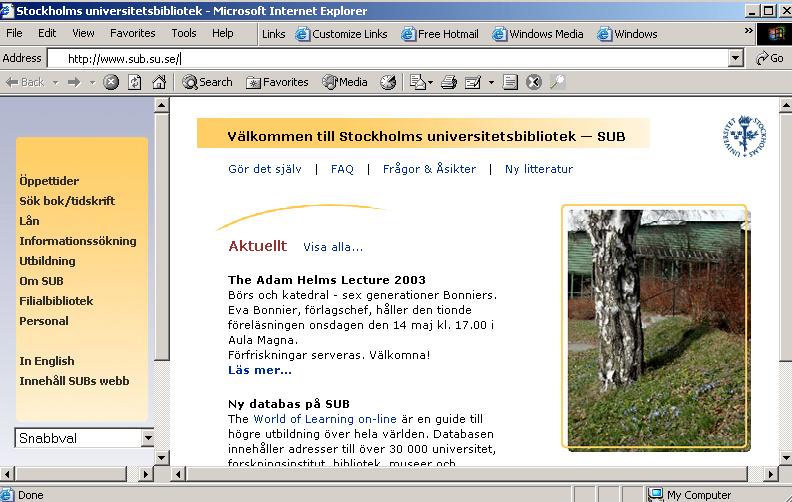Expand the Edit button dropdown arrow

[x=491, y=82]
